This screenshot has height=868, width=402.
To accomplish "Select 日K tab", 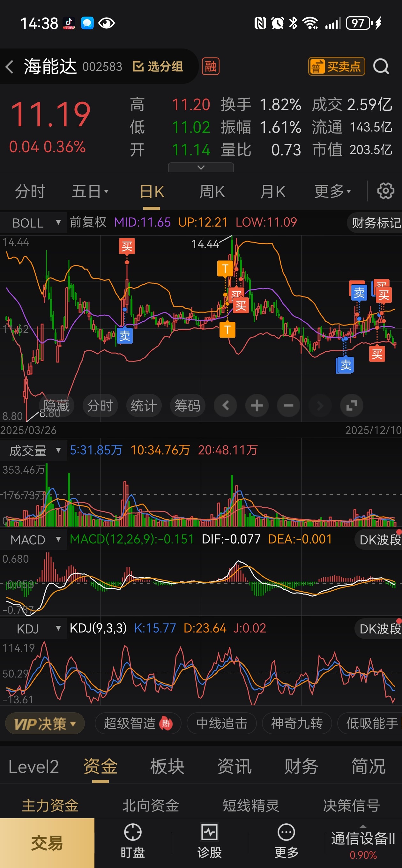I will pos(152,191).
